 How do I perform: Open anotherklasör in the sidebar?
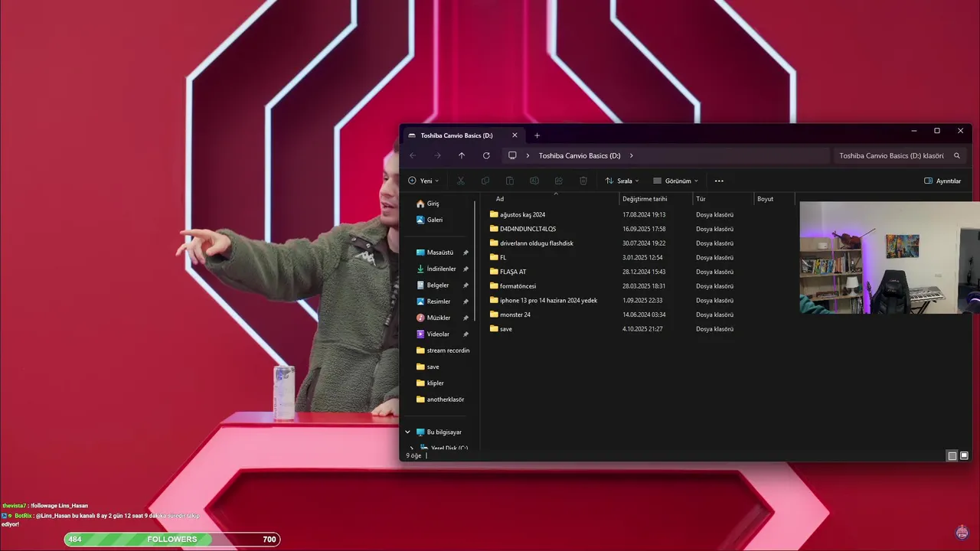439,399
